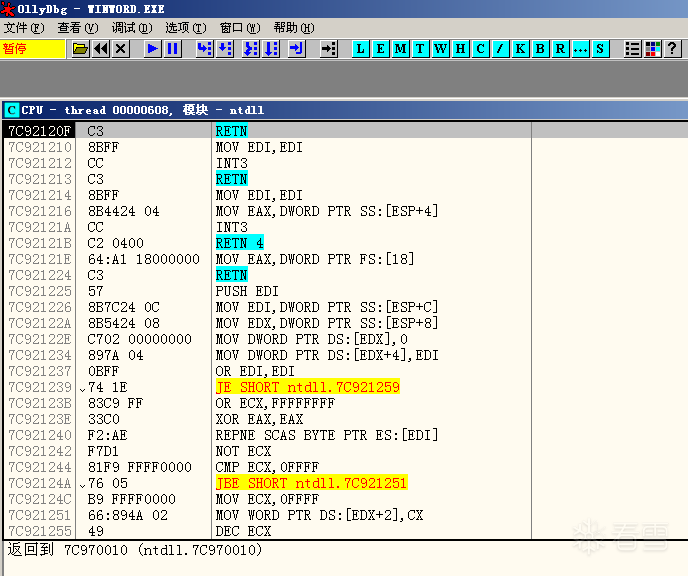Viewport: 688px width, 576px height.
Task: Show CPU window with C button
Action: [480, 49]
